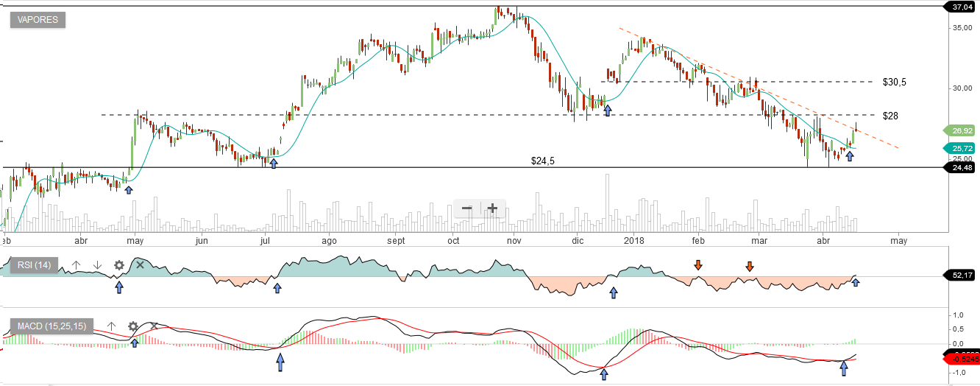Image resolution: width=980 pixels, height=386 pixels.
Task: Remove the RSI indicator with X
Action: (140, 264)
